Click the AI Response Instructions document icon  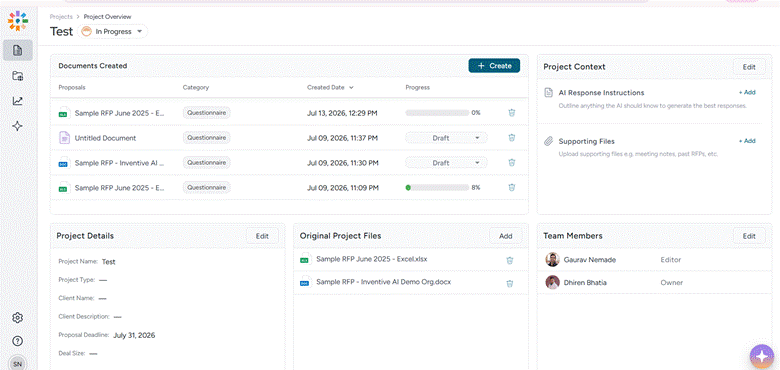(x=549, y=92)
